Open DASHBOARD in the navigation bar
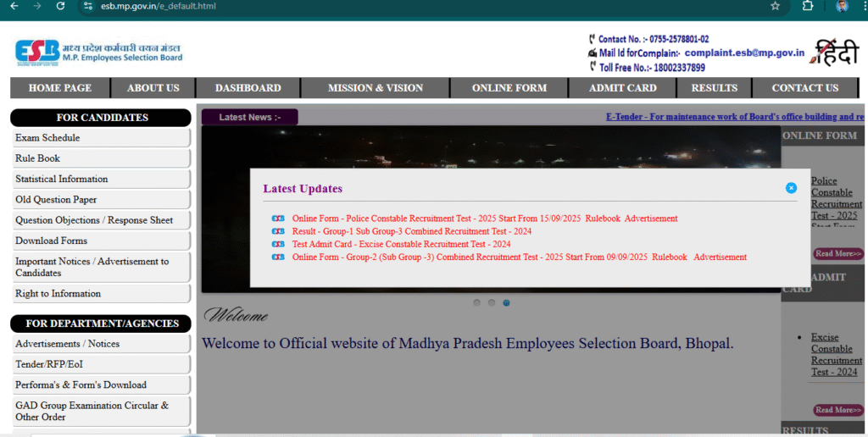868x437 pixels. [x=248, y=88]
